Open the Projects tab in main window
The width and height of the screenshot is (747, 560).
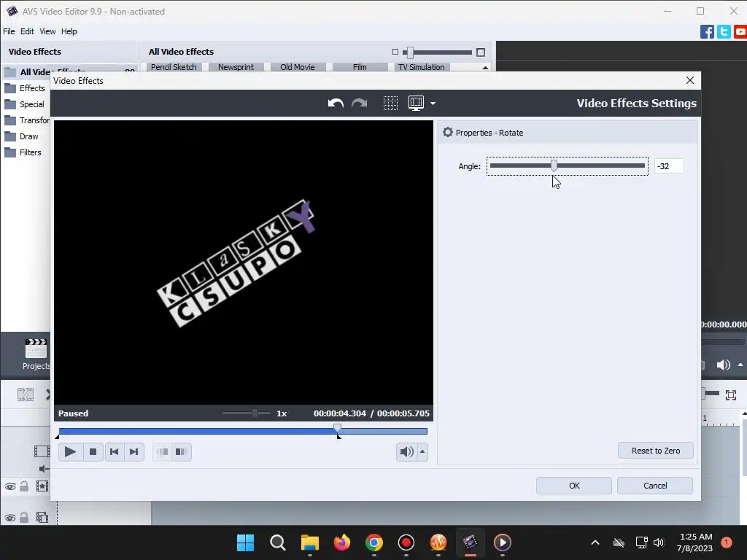tap(36, 354)
